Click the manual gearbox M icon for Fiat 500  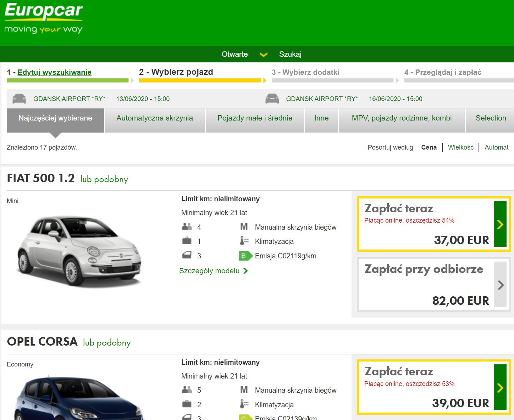[x=244, y=226]
